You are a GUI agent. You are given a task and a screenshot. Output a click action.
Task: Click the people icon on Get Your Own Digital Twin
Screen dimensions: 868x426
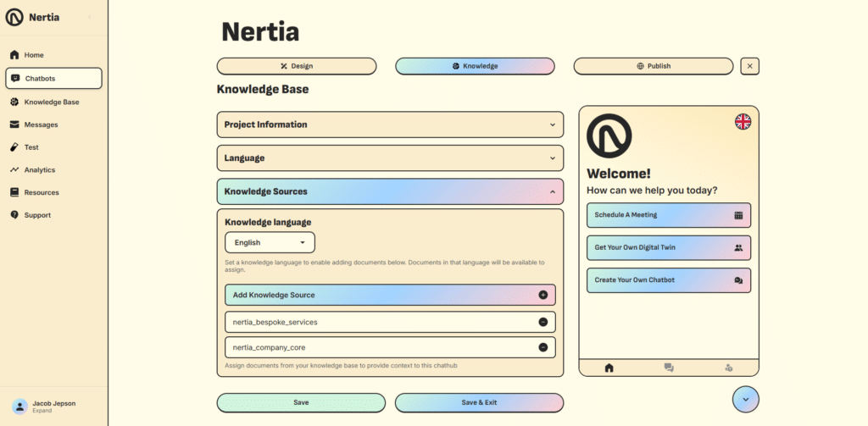(738, 248)
